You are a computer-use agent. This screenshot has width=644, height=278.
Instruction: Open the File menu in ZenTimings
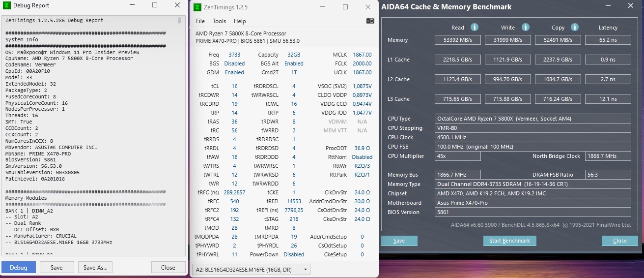pyautogui.click(x=200, y=21)
